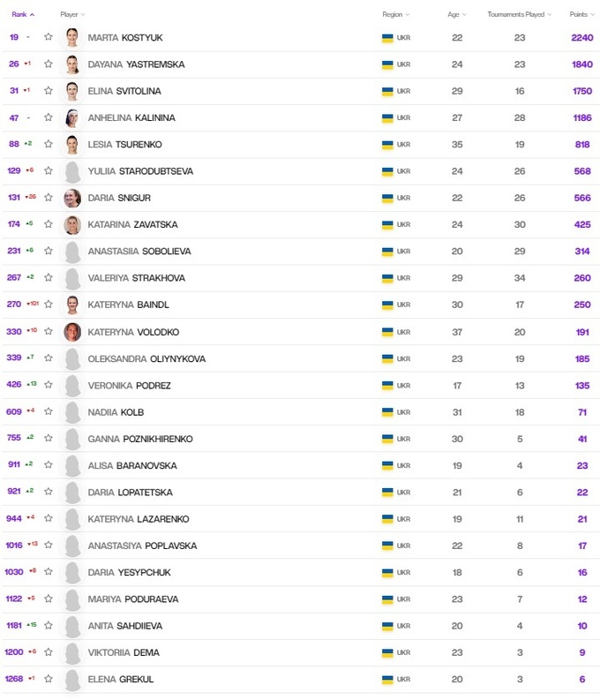Click the Ukraine flag in Kateryna Baindl's row
Screen dimensions: 600x700
pos(387,305)
